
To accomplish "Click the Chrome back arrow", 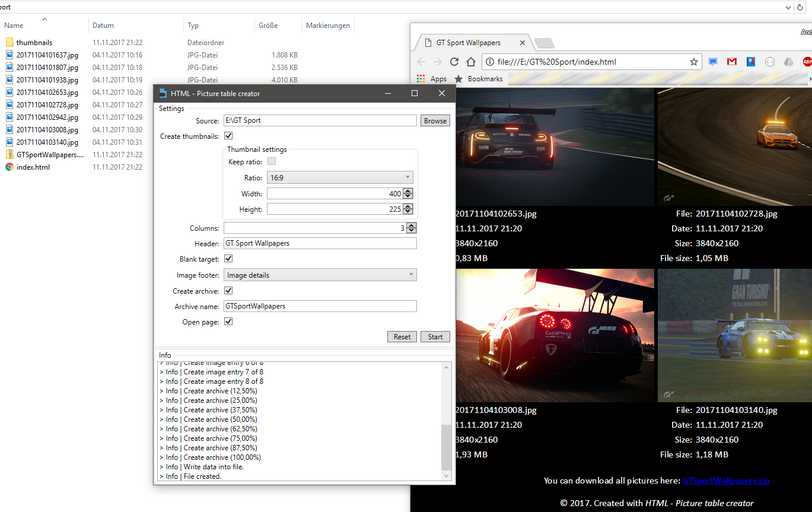I will [421, 62].
